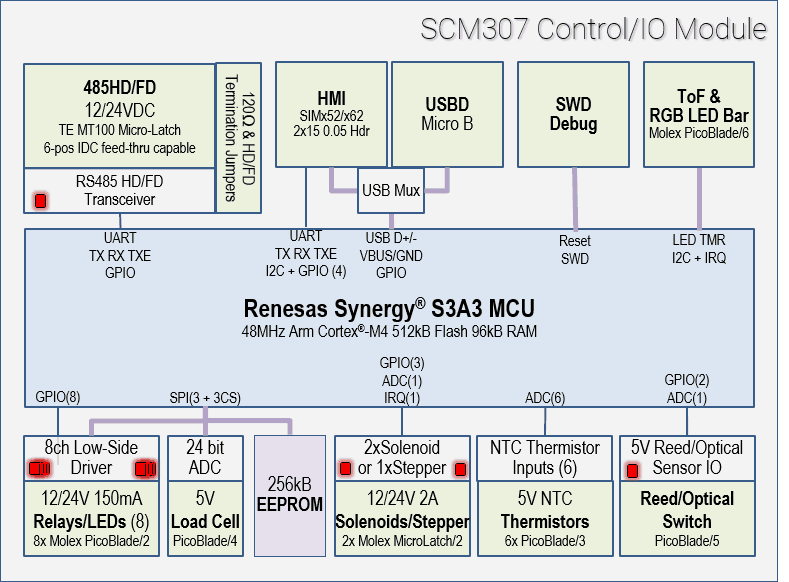Click the Termination Jumpers vertical block

click(x=239, y=138)
